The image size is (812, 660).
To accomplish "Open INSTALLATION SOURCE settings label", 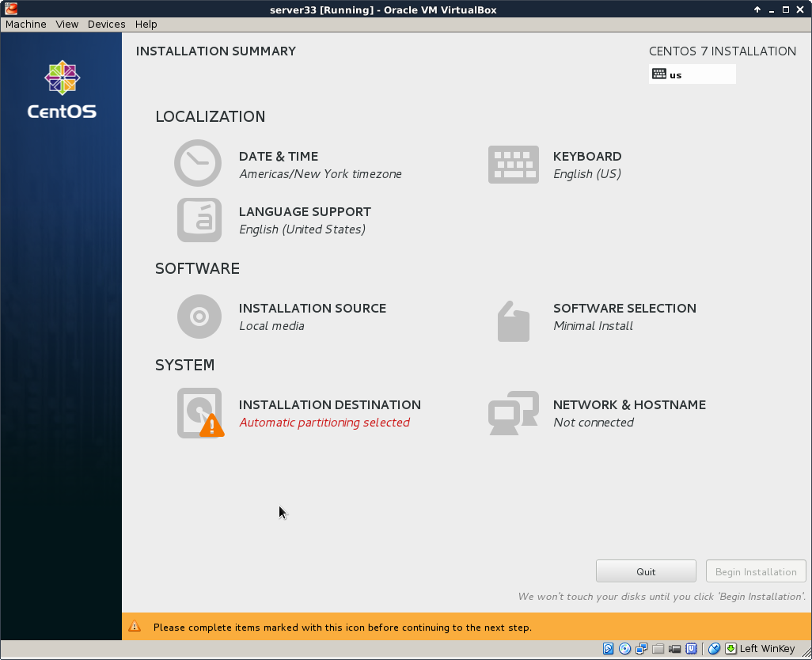I will pyautogui.click(x=313, y=308).
